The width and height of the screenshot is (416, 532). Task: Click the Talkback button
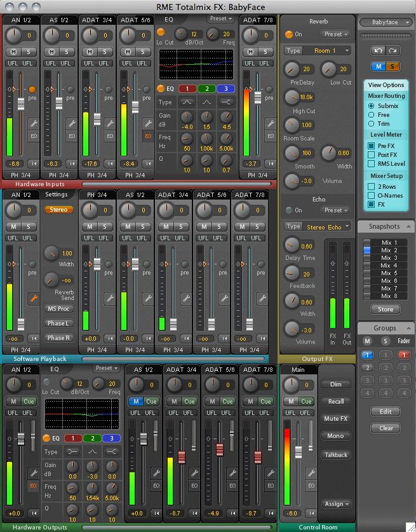point(336,454)
